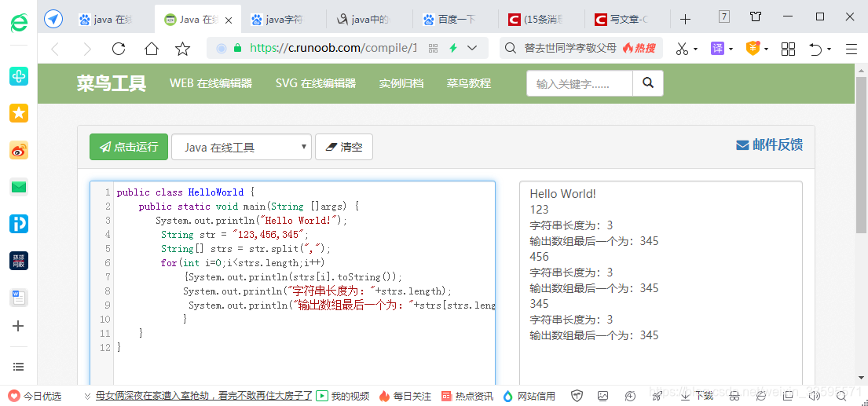The width and height of the screenshot is (868, 406).
Task: Open Weibo icon in left sidebar
Action: (19, 150)
